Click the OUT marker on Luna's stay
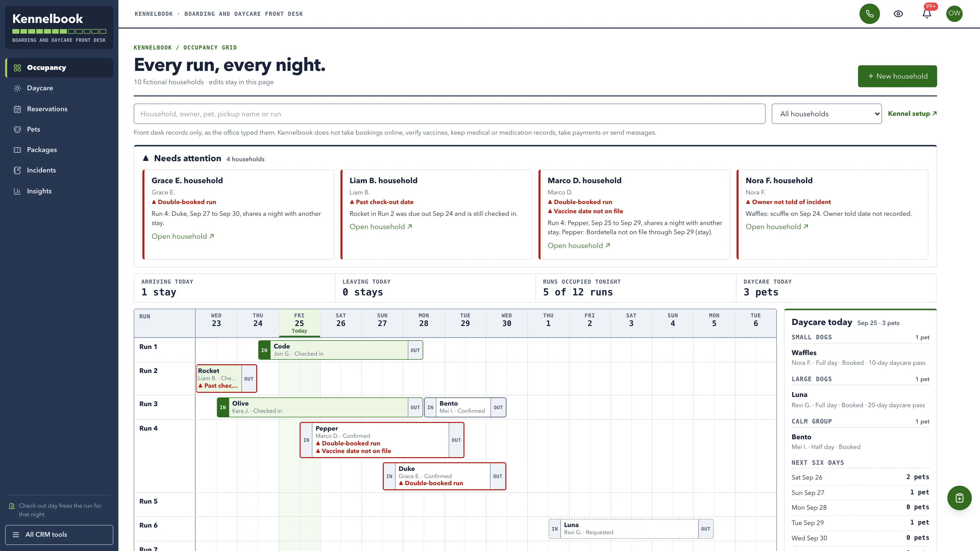This screenshot has height=551, width=980. [706, 529]
